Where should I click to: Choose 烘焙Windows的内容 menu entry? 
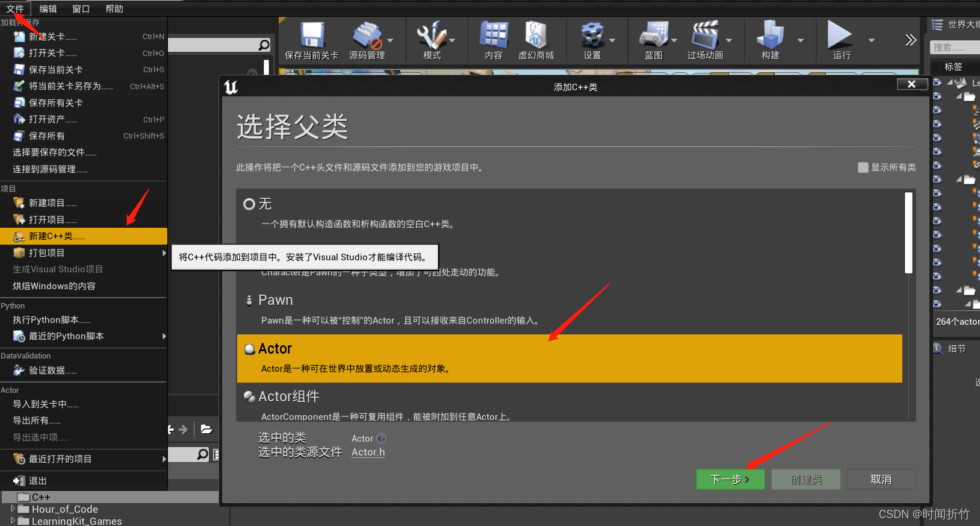[x=84, y=286]
